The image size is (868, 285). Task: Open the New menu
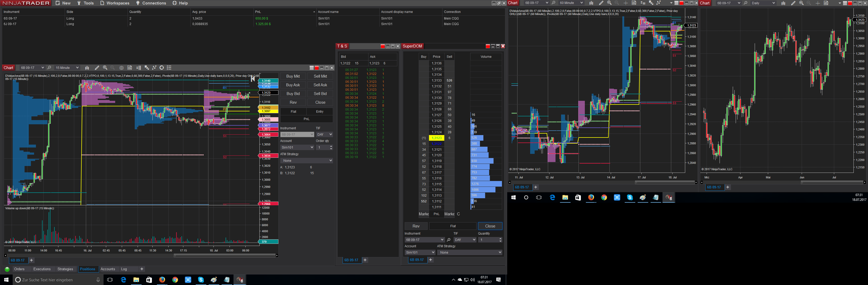63,3
